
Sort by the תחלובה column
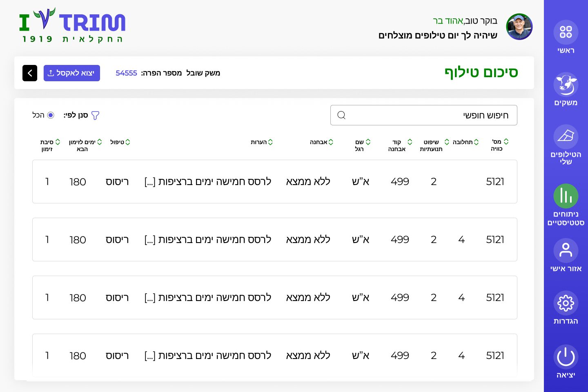pyautogui.click(x=476, y=142)
